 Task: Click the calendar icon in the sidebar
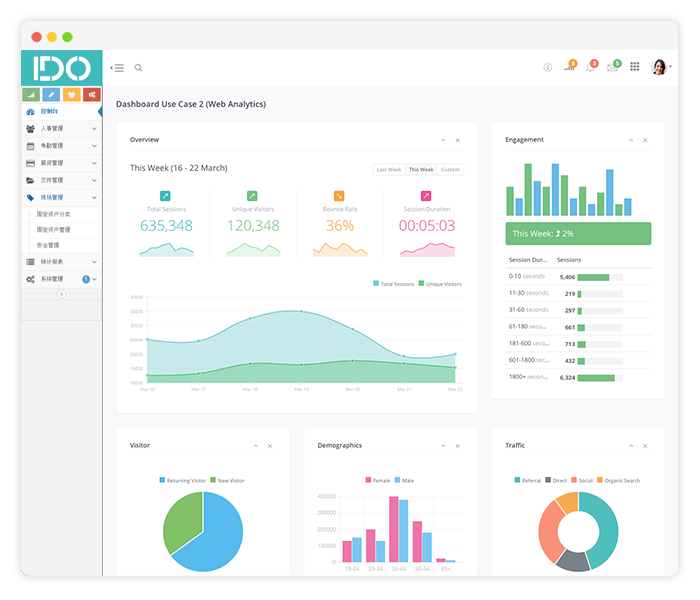point(30,146)
